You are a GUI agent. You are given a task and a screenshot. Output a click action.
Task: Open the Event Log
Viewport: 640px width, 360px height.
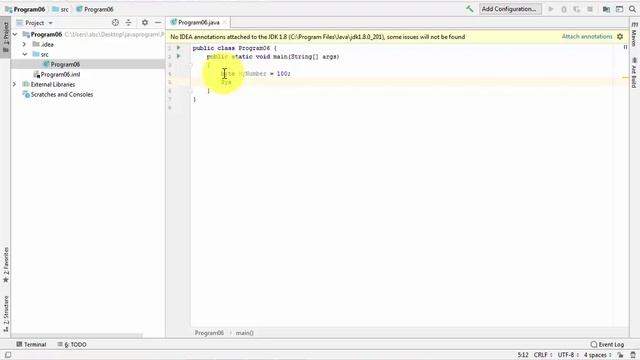pyautogui.click(x=607, y=344)
